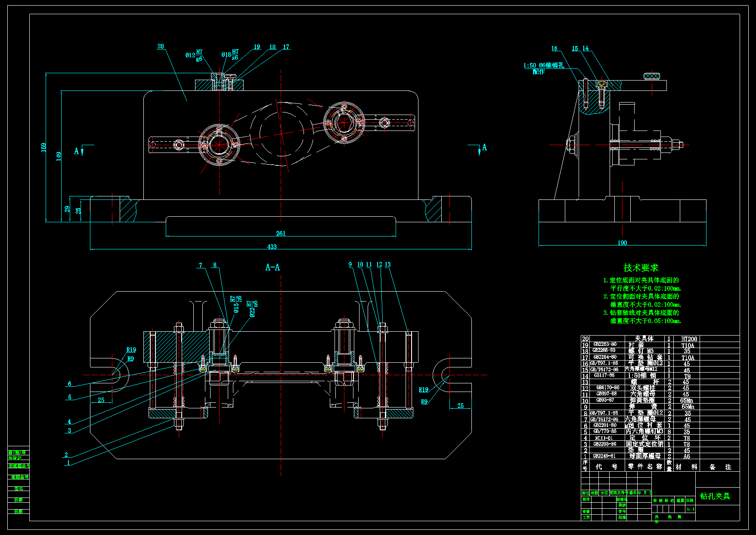Image resolution: width=756 pixels, height=535 pixels.
Task: Select the 固定式定位销 part name cell
Action: pyautogui.click(x=644, y=444)
